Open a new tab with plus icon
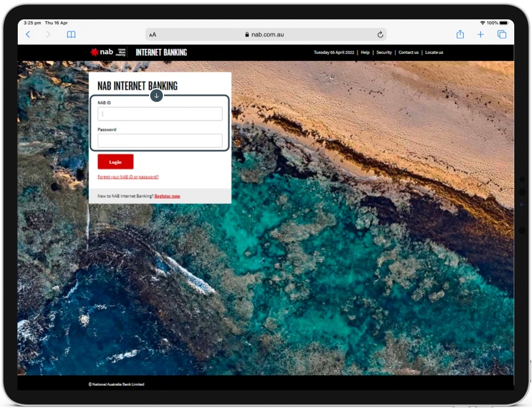 point(480,34)
